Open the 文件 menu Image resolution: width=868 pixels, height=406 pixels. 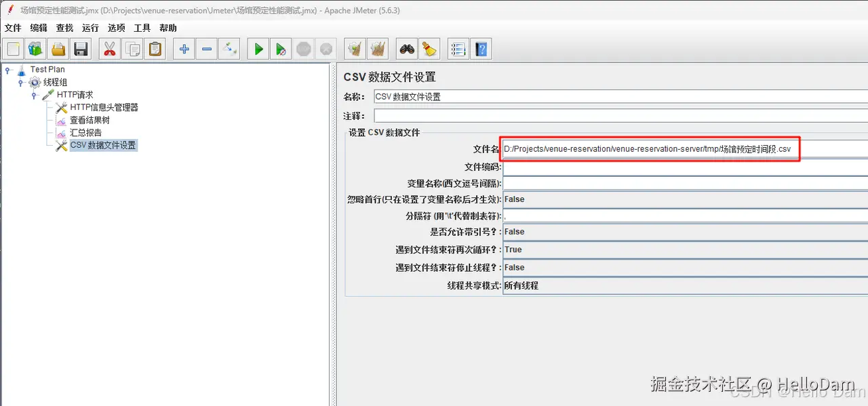coord(13,28)
